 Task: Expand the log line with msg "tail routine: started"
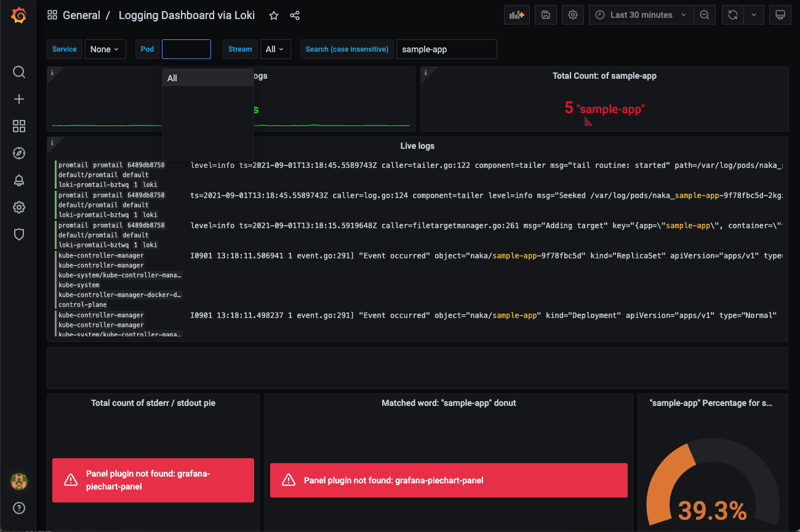486,165
